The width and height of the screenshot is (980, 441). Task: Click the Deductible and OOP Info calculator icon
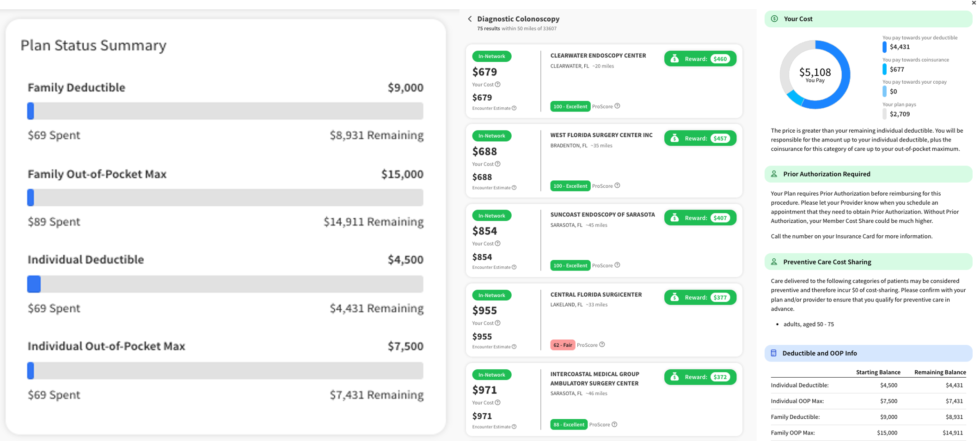773,353
